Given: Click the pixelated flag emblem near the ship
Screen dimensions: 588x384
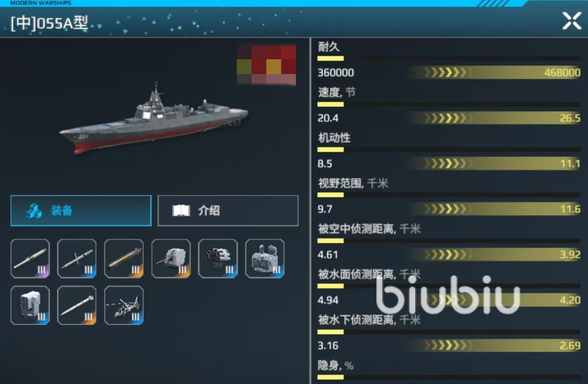Looking at the screenshot, I should (266, 65).
